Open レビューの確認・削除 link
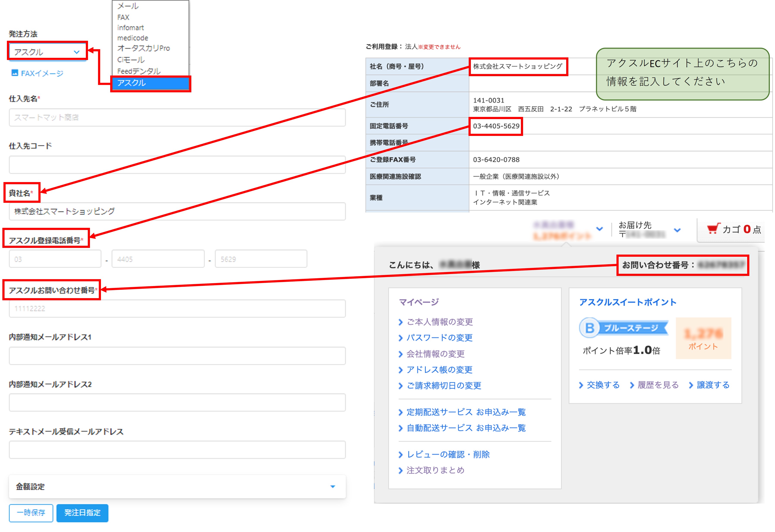This screenshot has width=775, height=532. [448, 454]
